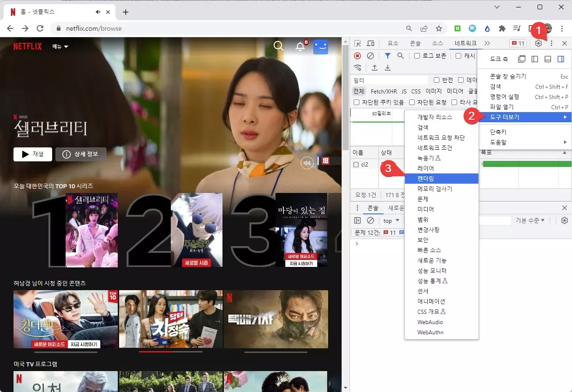Screen dimensions: 572x392
Task: Clear the console with the ban icon
Action: click(x=370, y=220)
